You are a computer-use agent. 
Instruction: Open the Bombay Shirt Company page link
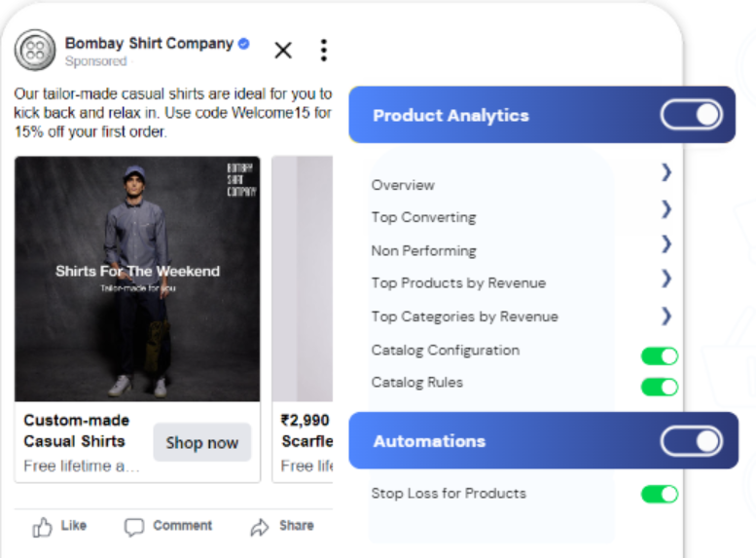click(x=149, y=44)
